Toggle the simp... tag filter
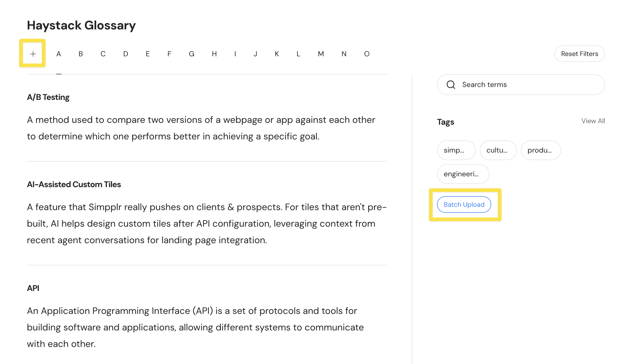The height and width of the screenshot is (364, 620). (456, 150)
